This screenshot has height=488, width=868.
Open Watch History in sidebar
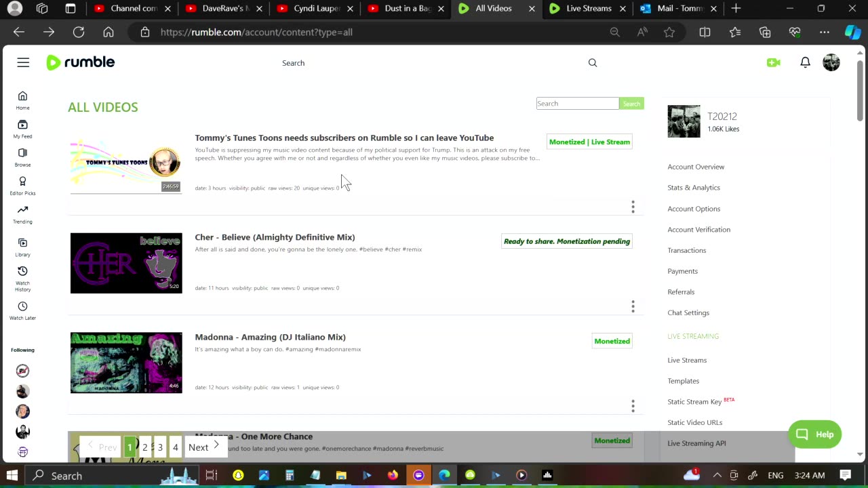[x=22, y=279]
